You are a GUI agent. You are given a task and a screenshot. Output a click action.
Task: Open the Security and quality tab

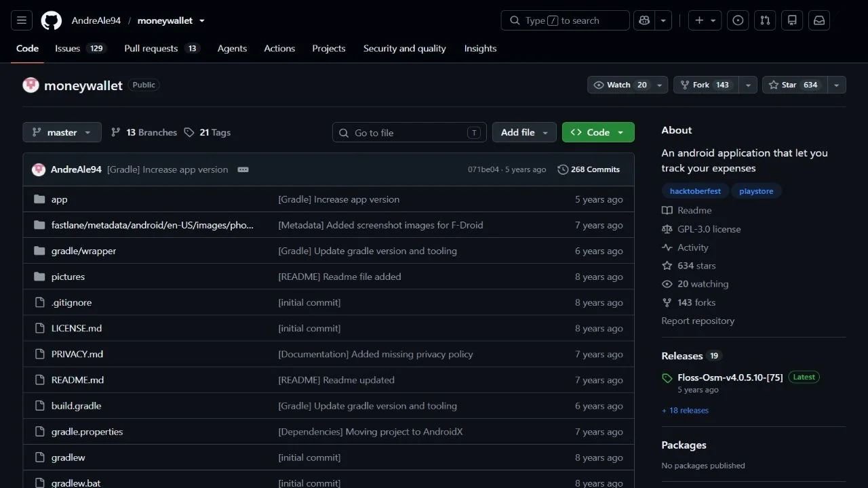(405, 48)
